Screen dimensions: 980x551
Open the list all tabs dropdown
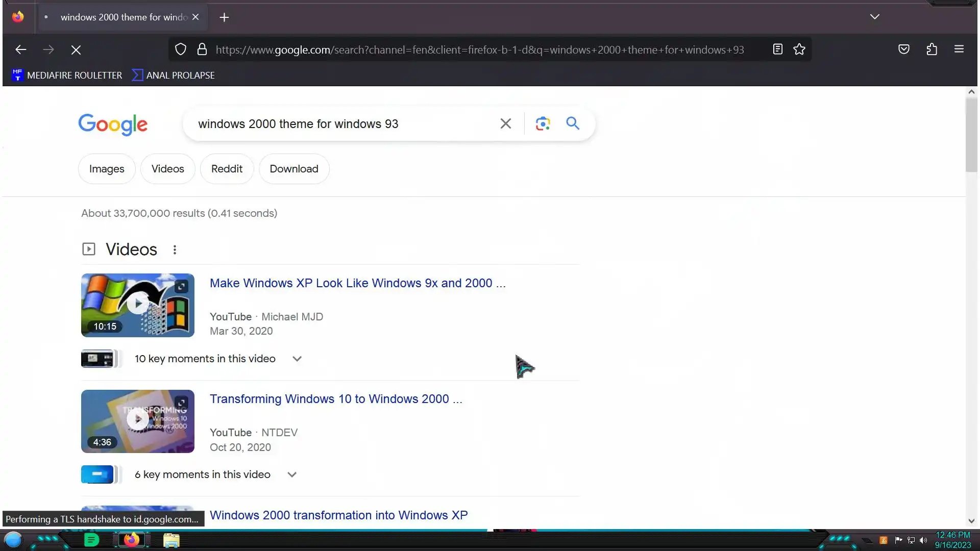(x=874, y=17)
